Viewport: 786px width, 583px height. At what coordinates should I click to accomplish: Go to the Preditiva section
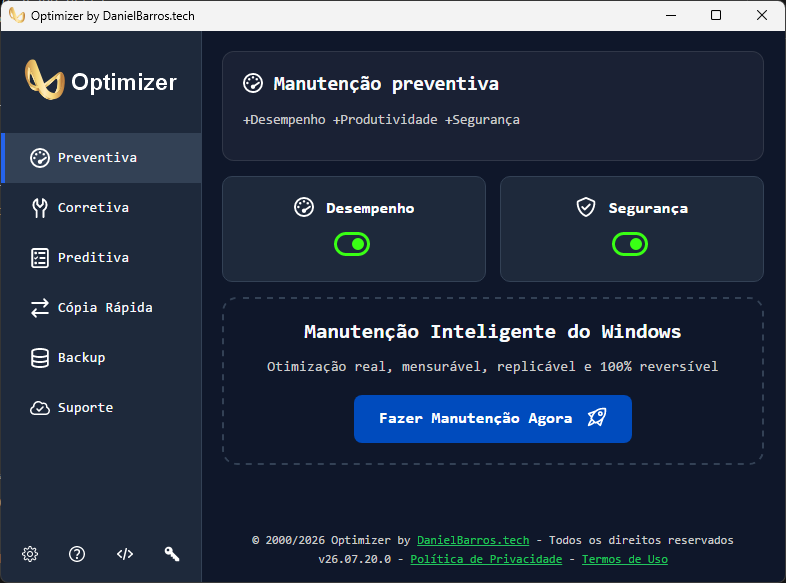point(101,258)
